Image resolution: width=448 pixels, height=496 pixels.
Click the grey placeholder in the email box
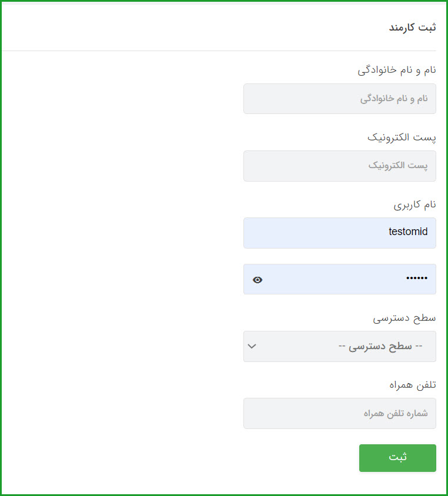(397, 166)
